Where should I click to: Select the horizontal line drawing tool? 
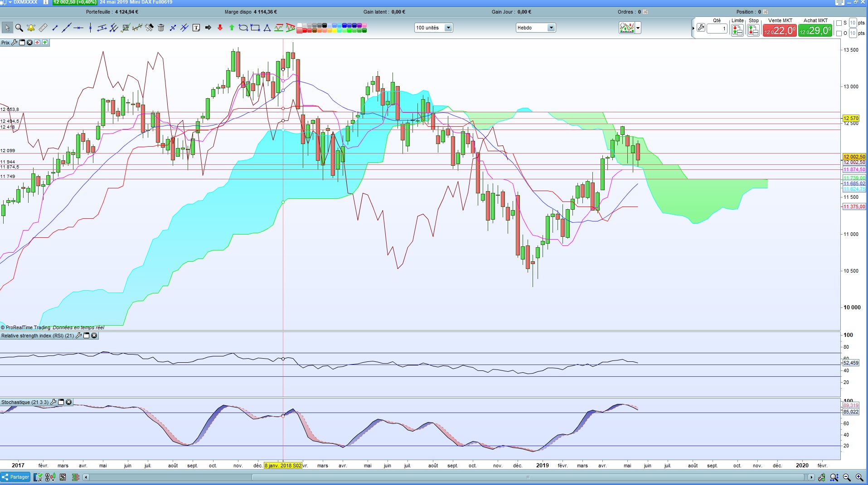[78, 28]
